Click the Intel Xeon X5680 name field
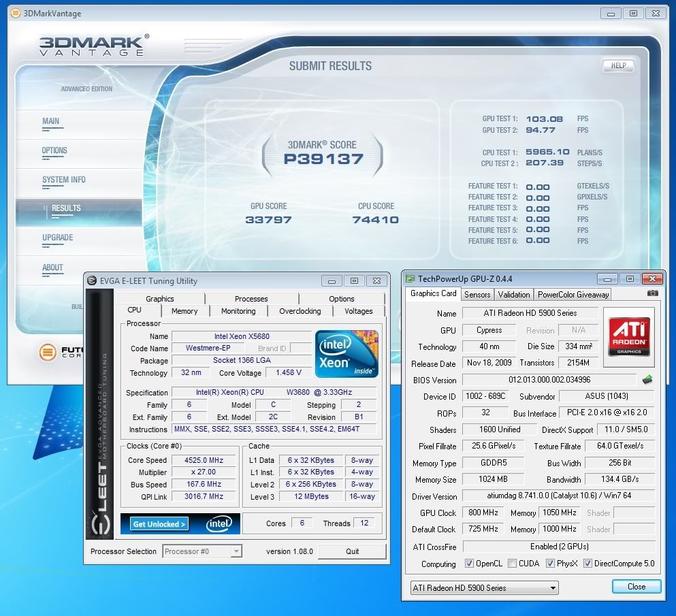Screen dimensions: 676x616 [x=242, y=336]
